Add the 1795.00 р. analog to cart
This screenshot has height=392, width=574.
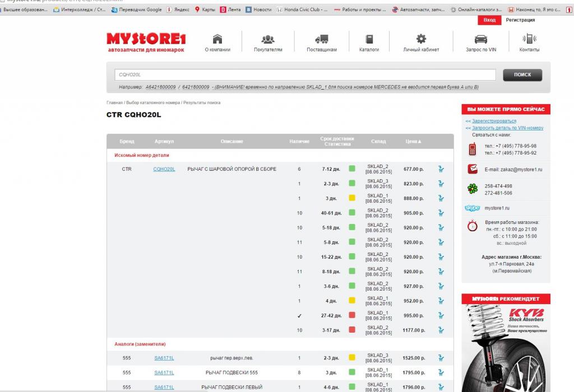click(x=441, y=372)
